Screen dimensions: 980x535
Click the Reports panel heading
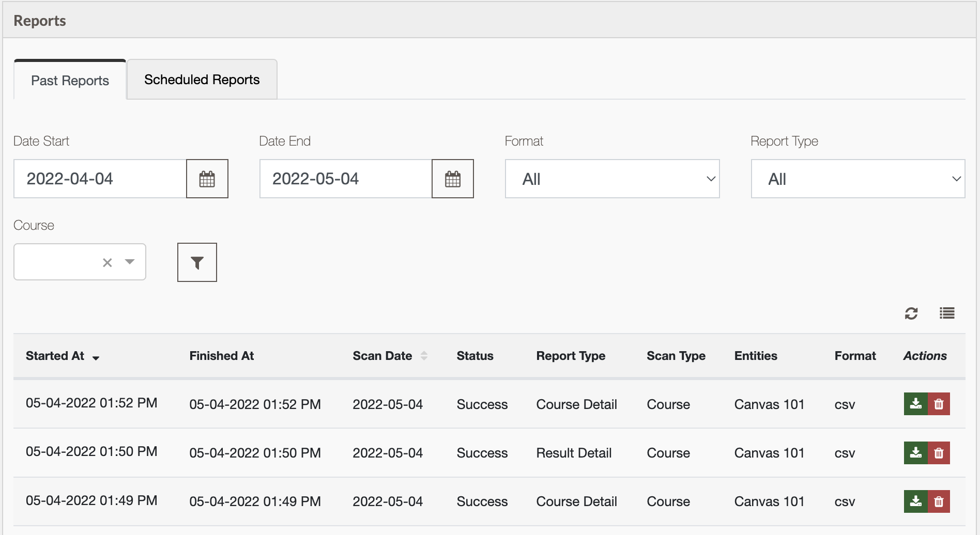pos(40,21)
